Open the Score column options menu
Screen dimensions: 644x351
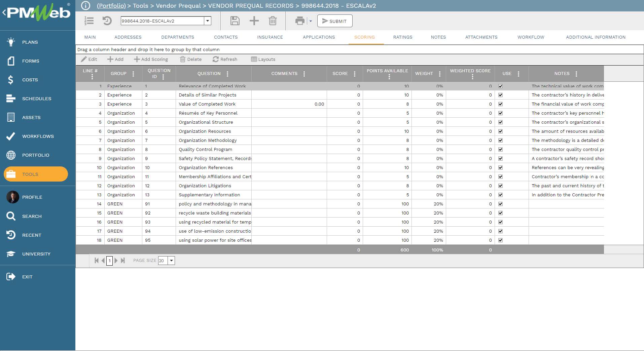(x=355, y=74)
